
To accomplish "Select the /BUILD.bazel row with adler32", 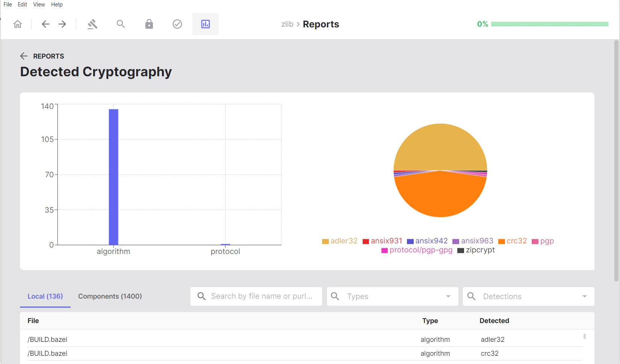I will point(305,340).
